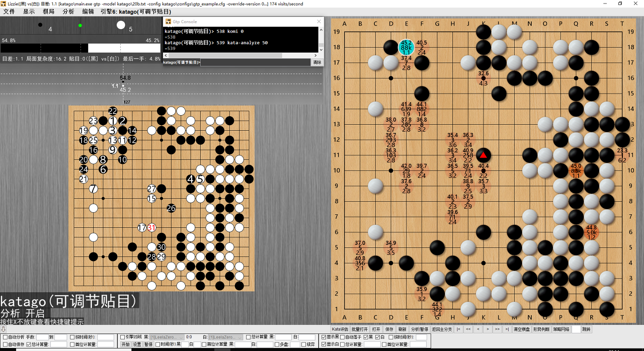Uncheck the 黑 checkbox next to 自动落子

(x=366, y=337)
